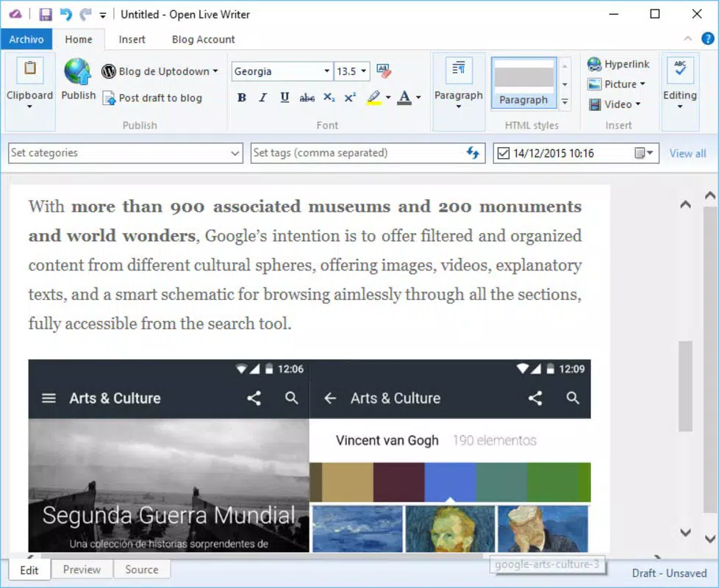Viewport: 719px width, 588px height.
Task: Click the Paragraph formatting icon
Action: click(x=459, y=69)
